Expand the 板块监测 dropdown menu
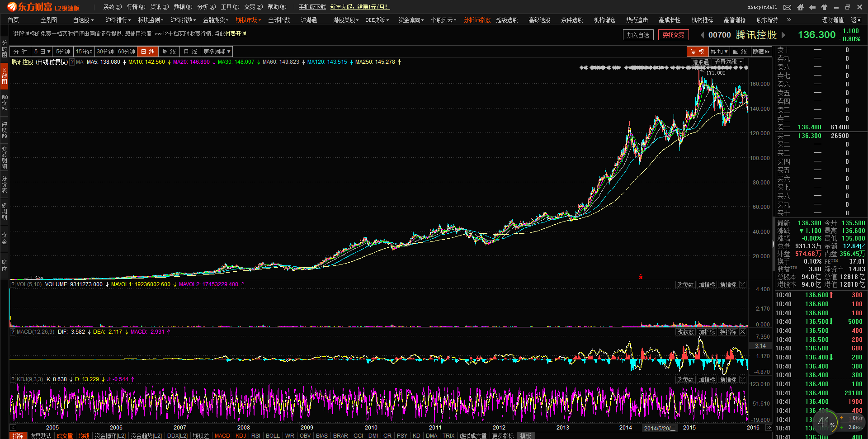Viewport: 868px width, 439px height. [151, 20]
